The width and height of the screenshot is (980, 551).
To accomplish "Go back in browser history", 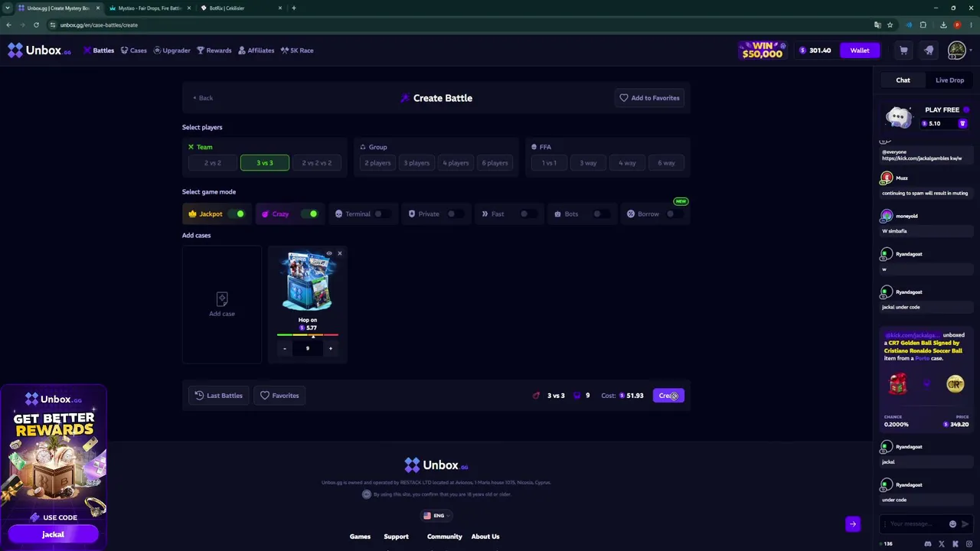I will pyautogui.click(x=8, y=25).
